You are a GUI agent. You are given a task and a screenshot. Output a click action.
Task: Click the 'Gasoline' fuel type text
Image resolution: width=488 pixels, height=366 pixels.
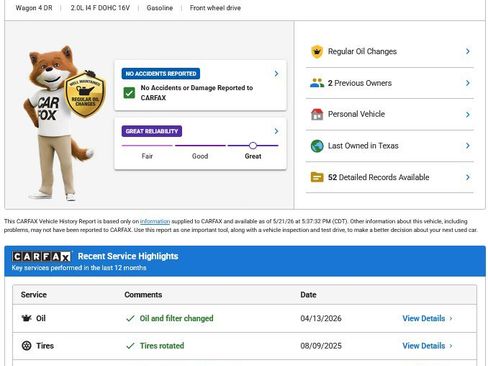tap(160, 8)
